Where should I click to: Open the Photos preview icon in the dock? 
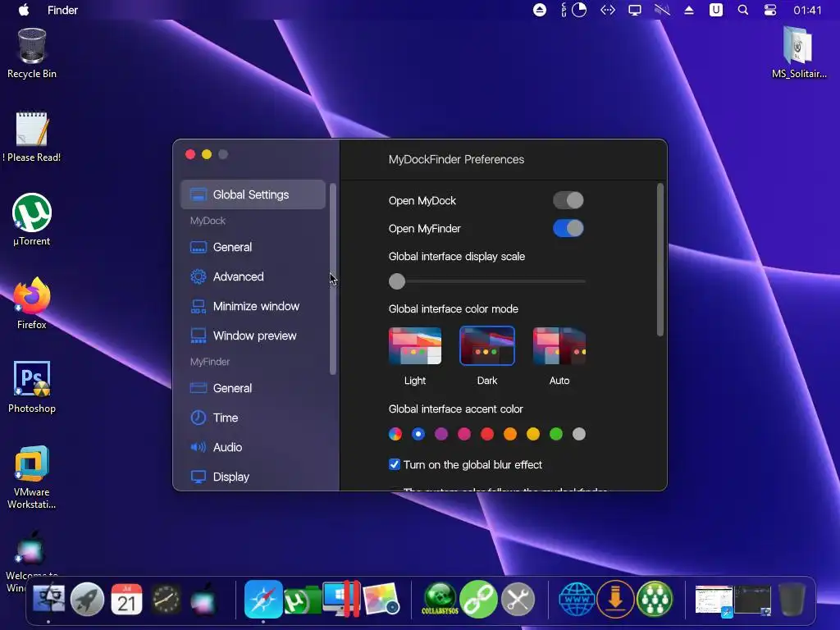tap(381, 598)
